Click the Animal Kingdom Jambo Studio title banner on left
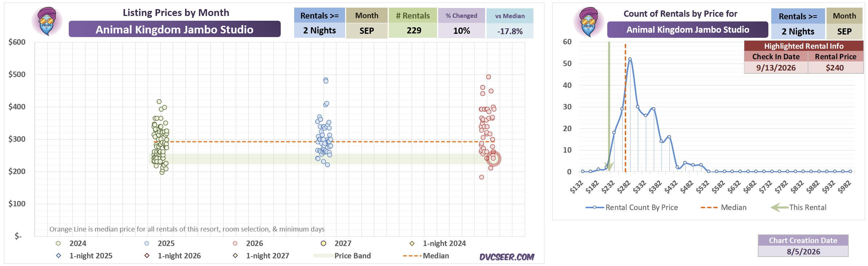Screen dimensions: 868x266 (x=175, y=29)
